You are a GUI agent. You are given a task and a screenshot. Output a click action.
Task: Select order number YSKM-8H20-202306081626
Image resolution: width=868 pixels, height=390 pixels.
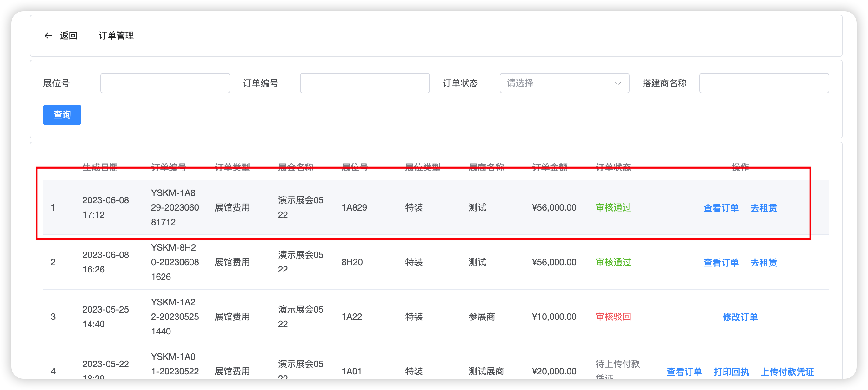(x=175, y=262)
